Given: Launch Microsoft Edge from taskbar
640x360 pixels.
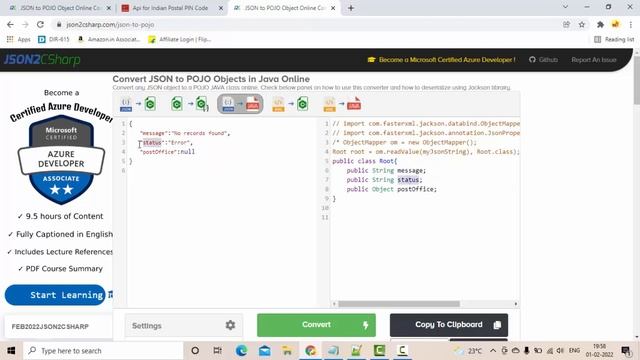Looking at the screenshot, I should click(x=241, y=351).
